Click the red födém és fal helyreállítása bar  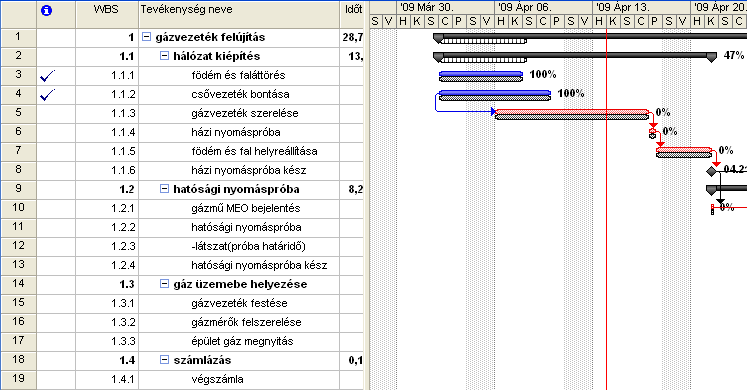tap(684, 150)
